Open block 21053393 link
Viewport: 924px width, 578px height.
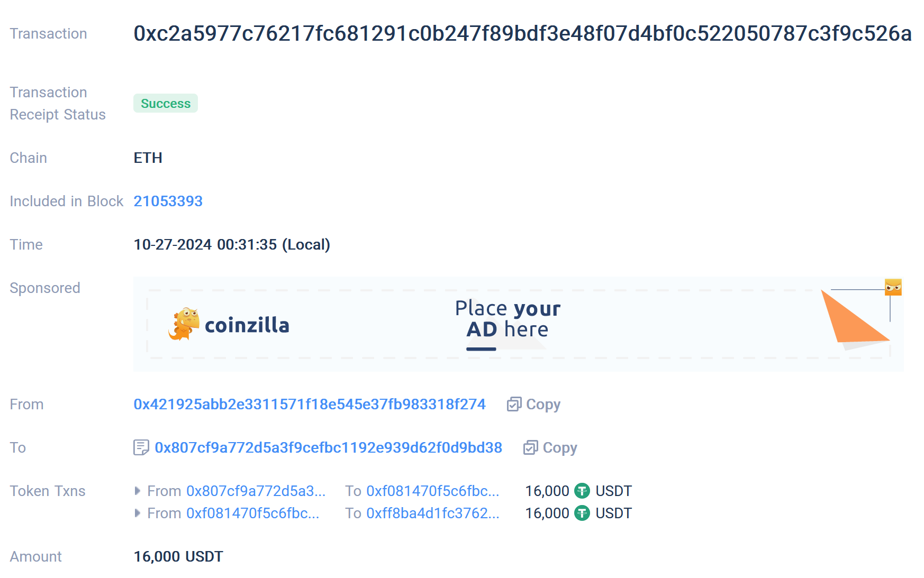(168, 201)
